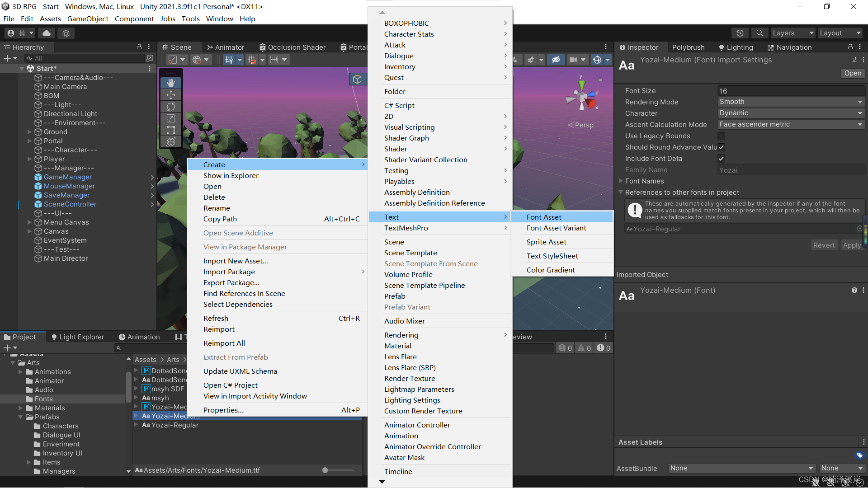Select TextMeshPro in Create menu
Viewport: 868px width, 488px height.
point(440,228)
